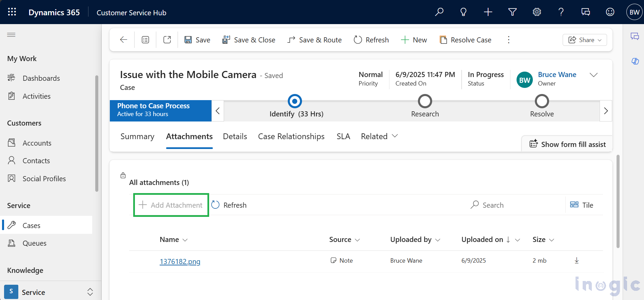Click the Resolve Case button

[465, 40]
